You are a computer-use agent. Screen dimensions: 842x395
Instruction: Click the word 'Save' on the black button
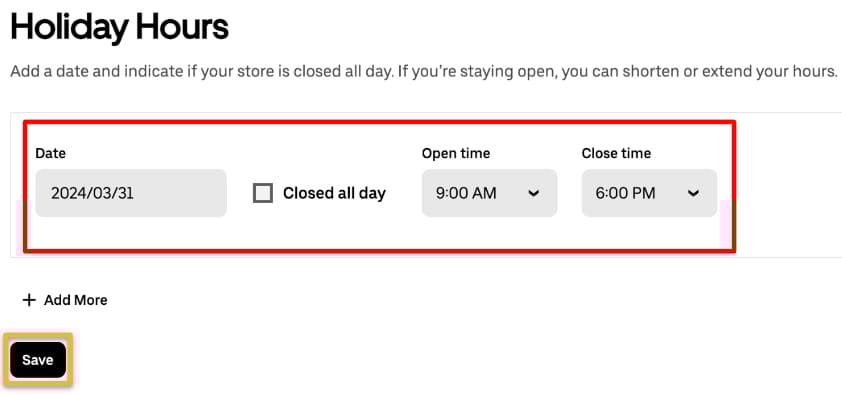tap(38, 360)
